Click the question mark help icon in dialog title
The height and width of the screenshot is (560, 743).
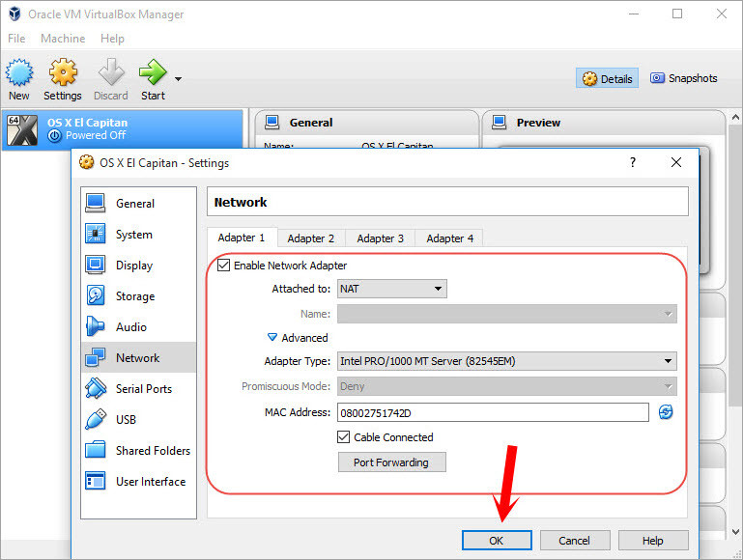click(633, 162)
